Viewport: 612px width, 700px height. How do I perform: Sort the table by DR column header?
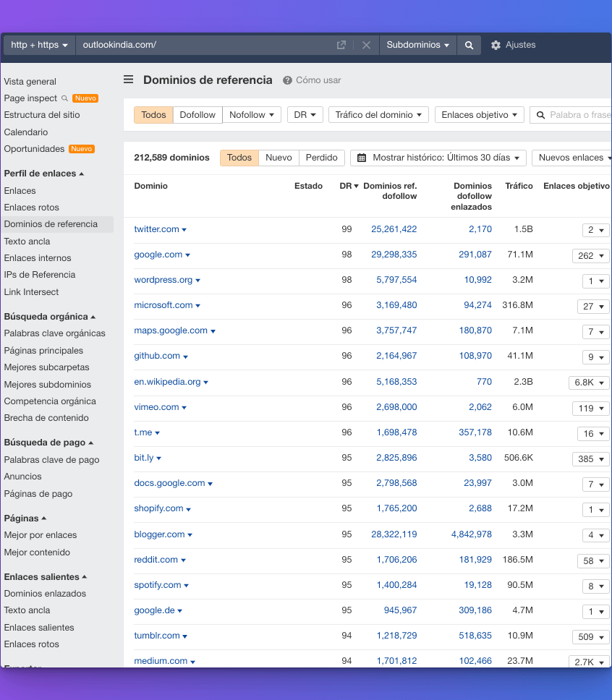[349, 186]
